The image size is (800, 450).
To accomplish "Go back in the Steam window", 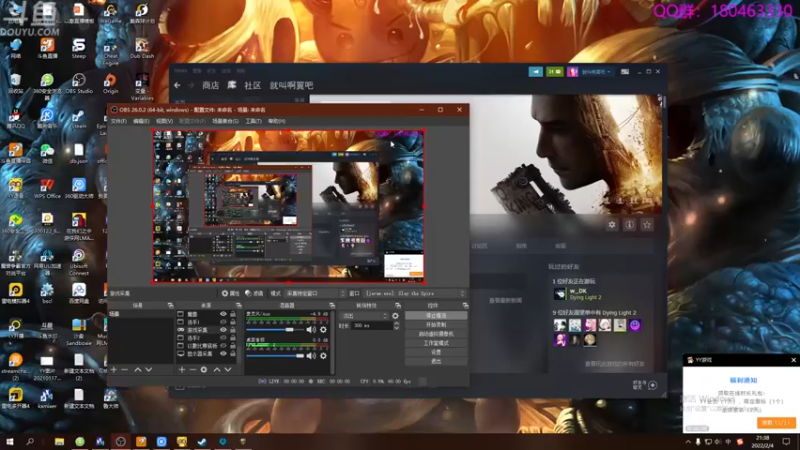I will click(177, 85).
